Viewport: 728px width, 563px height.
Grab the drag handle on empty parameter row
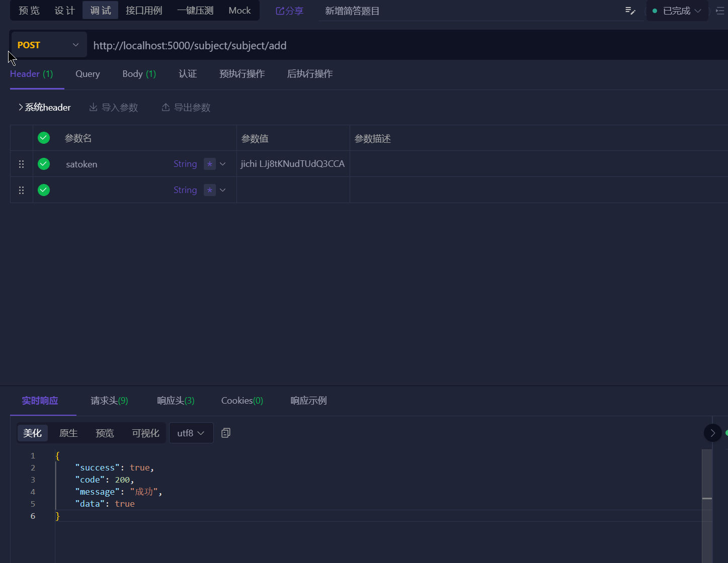tap(21, 190)
